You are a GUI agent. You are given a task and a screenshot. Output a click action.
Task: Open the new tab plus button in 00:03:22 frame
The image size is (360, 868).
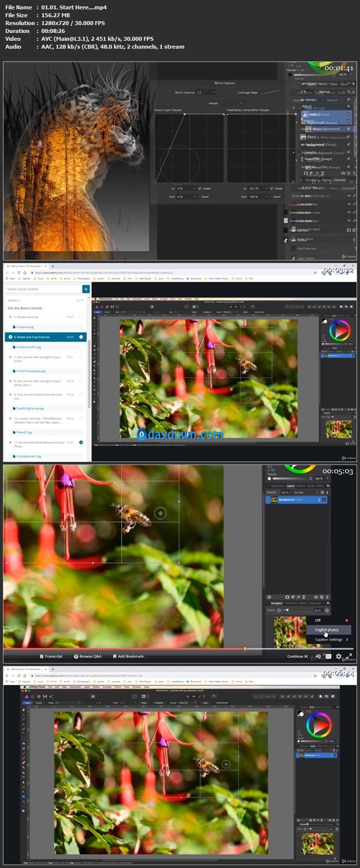click(53, 266)
